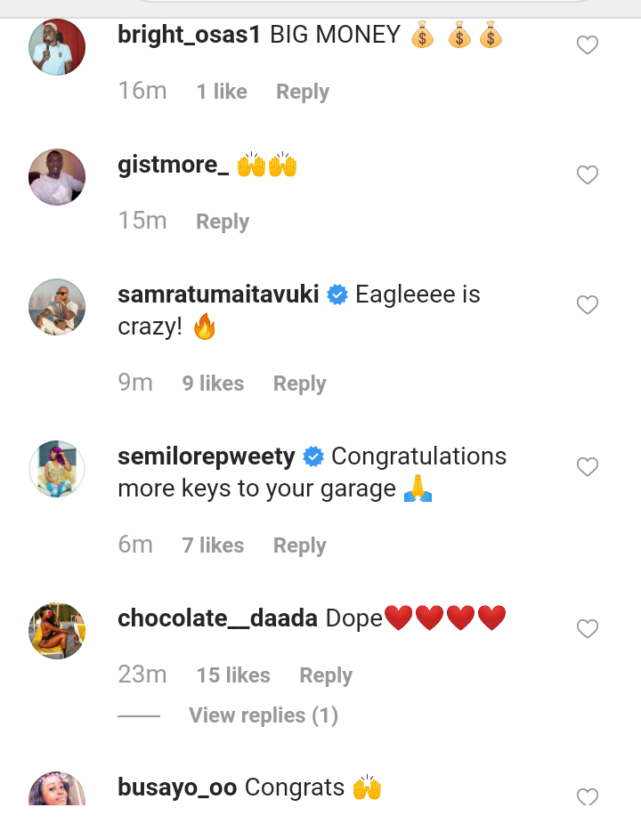Viewport: 641px width, 840px height.
Task: Like chocolate__daada's Dope comment
Action: coord(587,629)
